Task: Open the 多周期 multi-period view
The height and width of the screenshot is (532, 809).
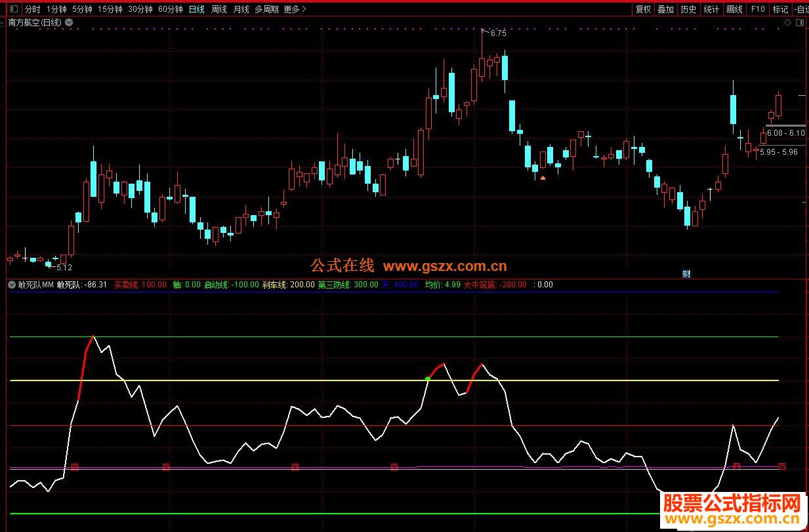Action: 266,9
